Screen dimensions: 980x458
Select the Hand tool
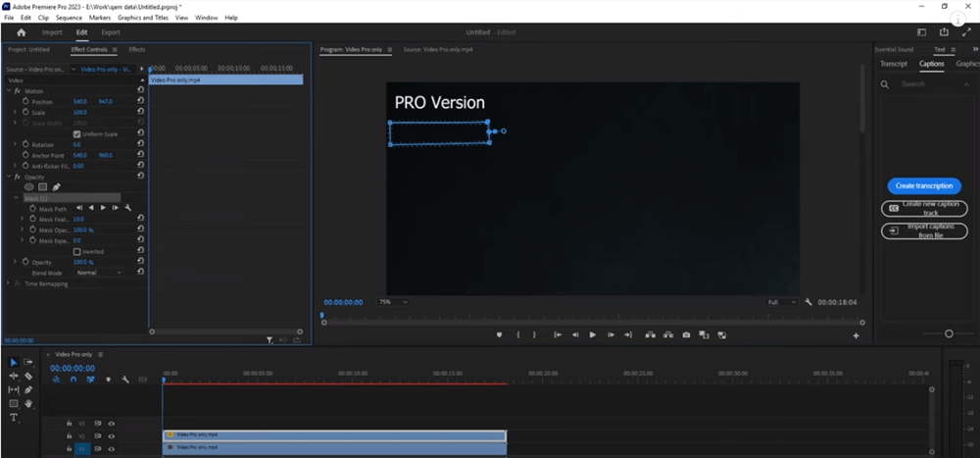(28, 403)
